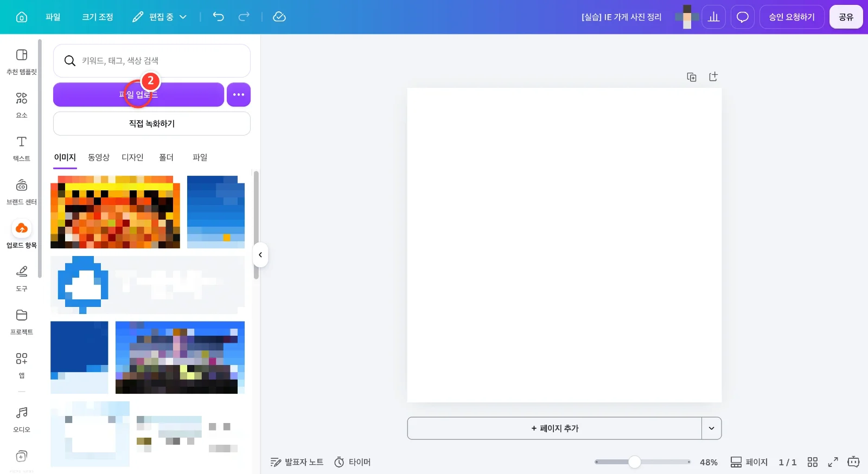Screen dimensions: 868x474
Task: Open the assistant robot icon
Action: (854, 462)
